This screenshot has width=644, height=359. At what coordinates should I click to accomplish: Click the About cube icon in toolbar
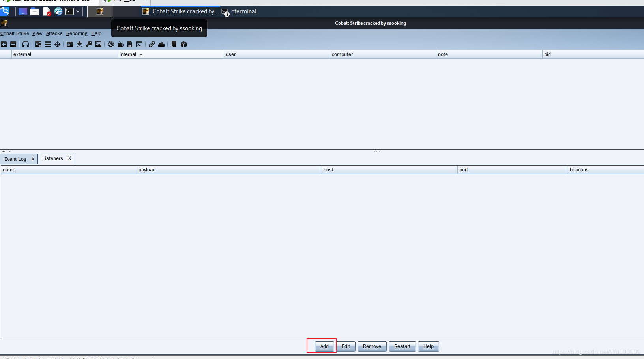183,45
